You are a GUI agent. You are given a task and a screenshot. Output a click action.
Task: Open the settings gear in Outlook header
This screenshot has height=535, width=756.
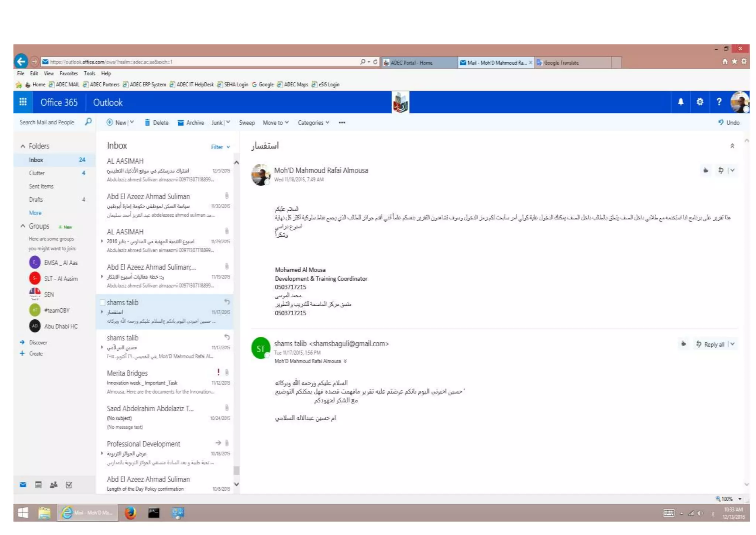pyautogui.click(x=700, y=102)
